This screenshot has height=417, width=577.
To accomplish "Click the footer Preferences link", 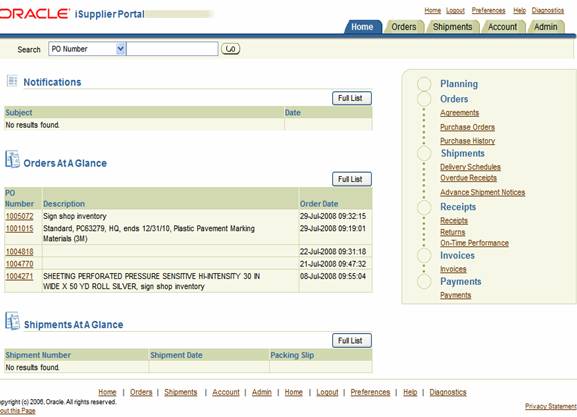I will point(370,392).
